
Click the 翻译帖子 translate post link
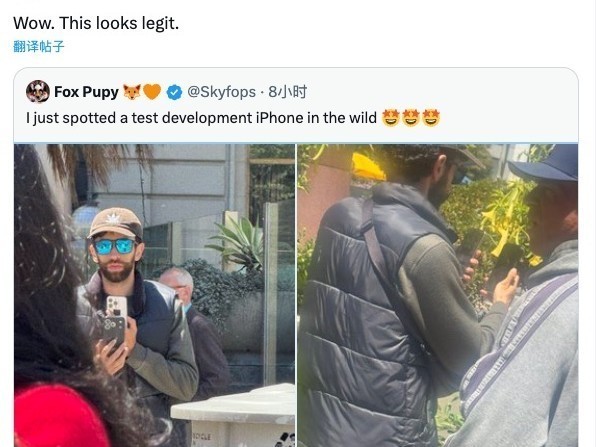(38, 46)
